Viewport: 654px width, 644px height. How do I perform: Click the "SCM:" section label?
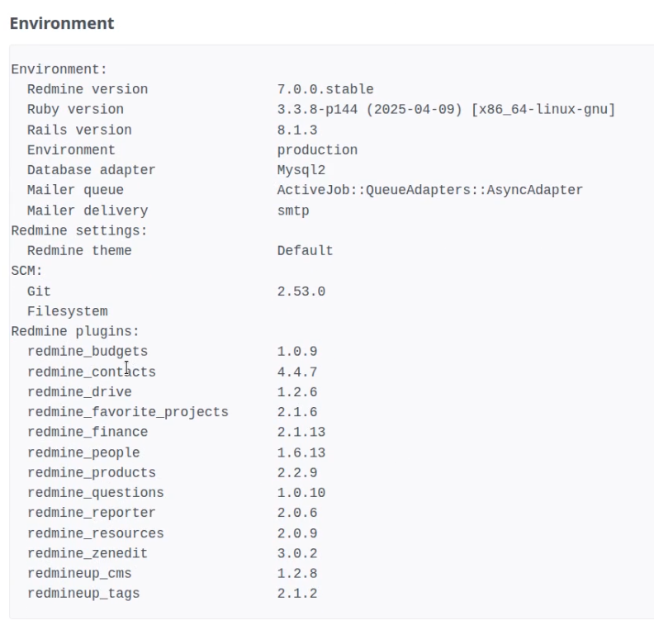[26, 271]
